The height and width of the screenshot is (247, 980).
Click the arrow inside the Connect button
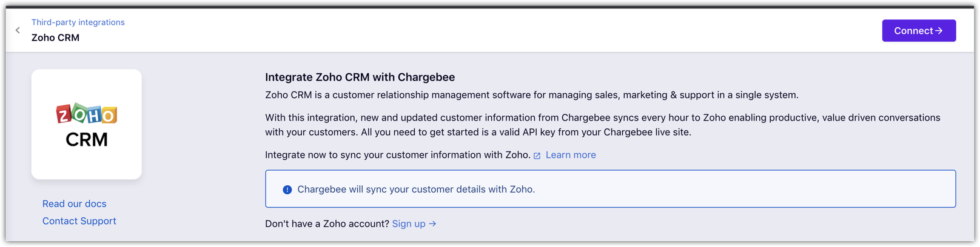[939, 31]
